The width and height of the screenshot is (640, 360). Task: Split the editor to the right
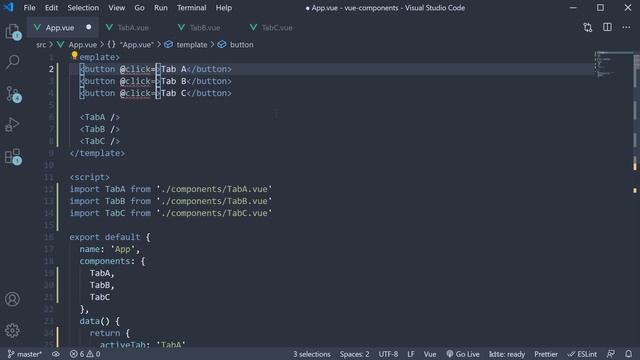point(607,27)
